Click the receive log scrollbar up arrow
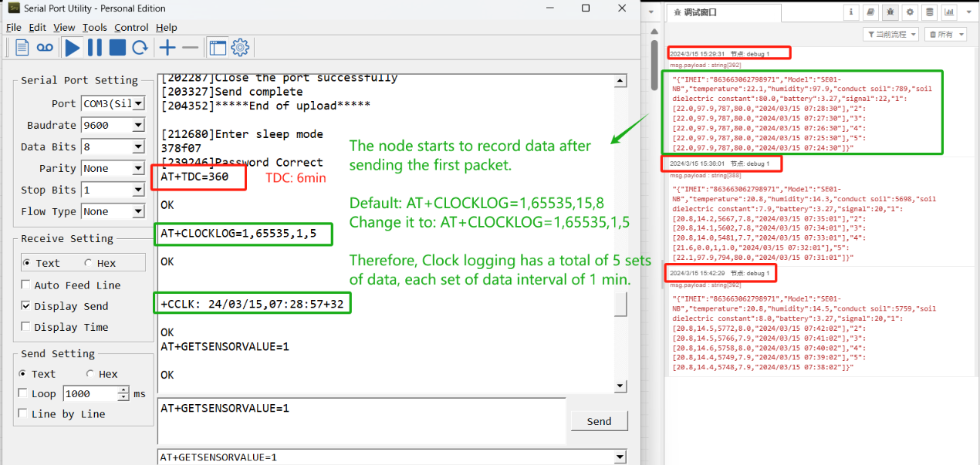The width and height of the screenshot is (980, 465). point(620,81)
